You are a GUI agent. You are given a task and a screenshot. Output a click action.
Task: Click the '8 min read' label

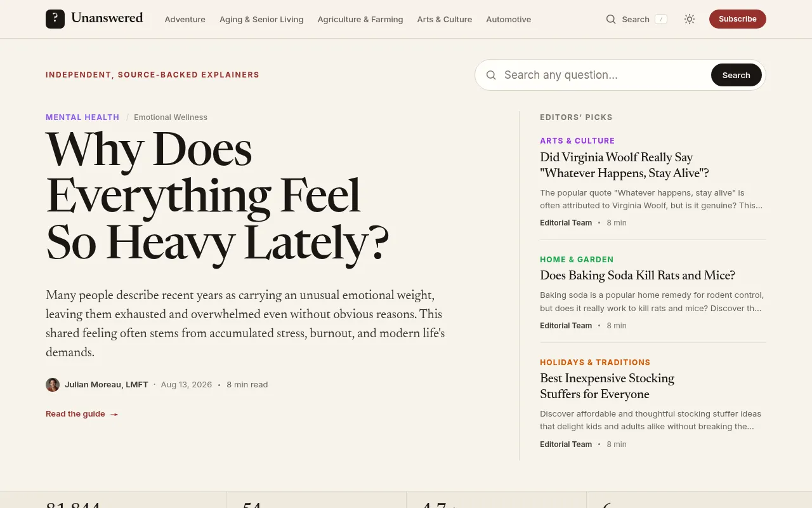(x=247, y=385)
